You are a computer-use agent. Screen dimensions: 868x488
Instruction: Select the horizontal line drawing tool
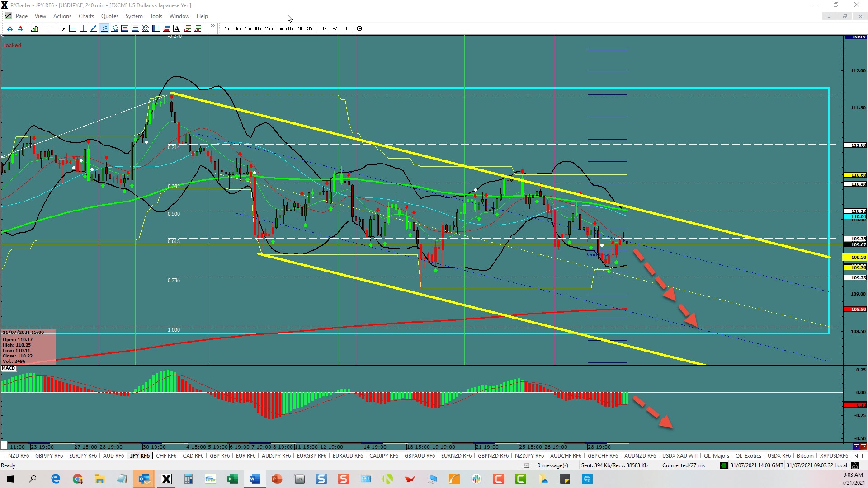tap(72, 28)
